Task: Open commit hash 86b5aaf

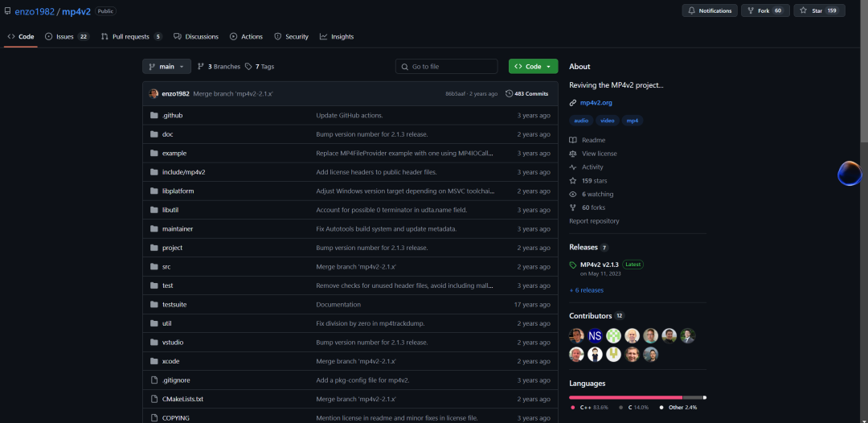Action: tap(456, 94)
